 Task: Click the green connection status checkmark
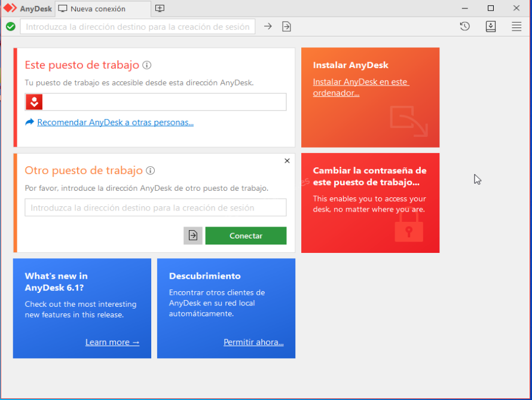10,26
